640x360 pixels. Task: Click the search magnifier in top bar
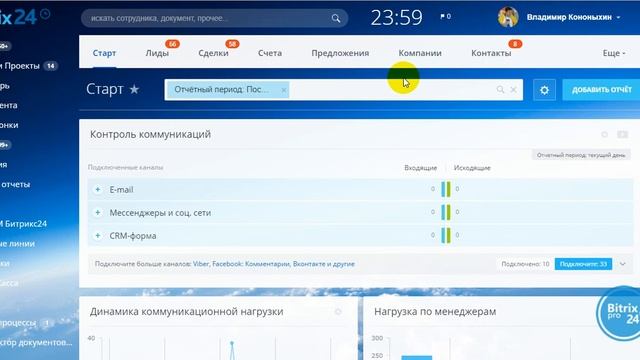pyautogui.click(x=336, y=18)
